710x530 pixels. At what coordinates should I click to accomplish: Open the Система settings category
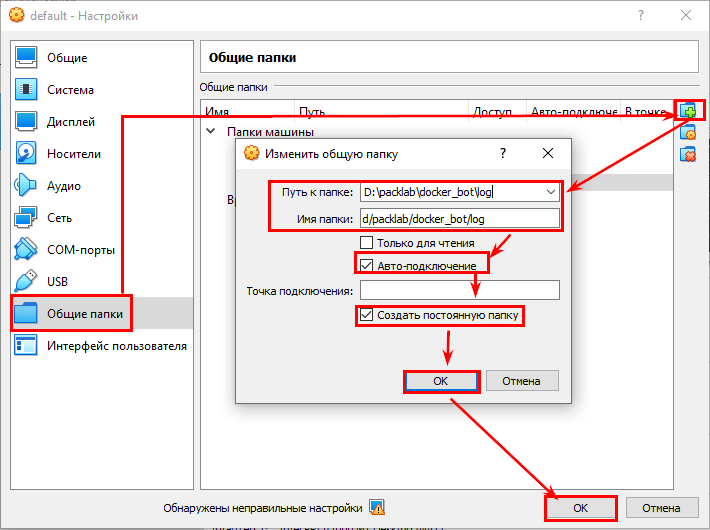102,89
